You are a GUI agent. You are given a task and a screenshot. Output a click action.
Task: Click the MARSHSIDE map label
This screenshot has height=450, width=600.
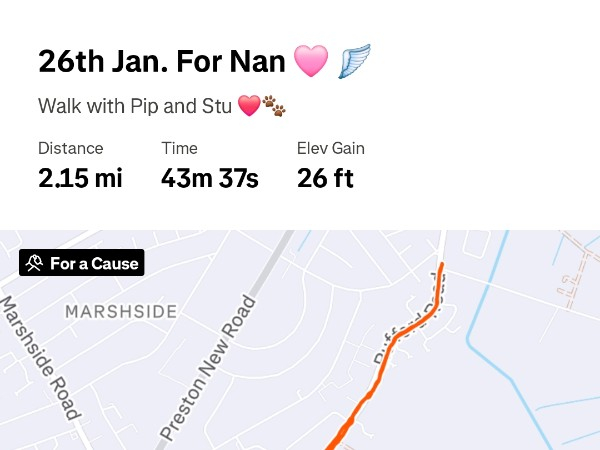(121, 311)
